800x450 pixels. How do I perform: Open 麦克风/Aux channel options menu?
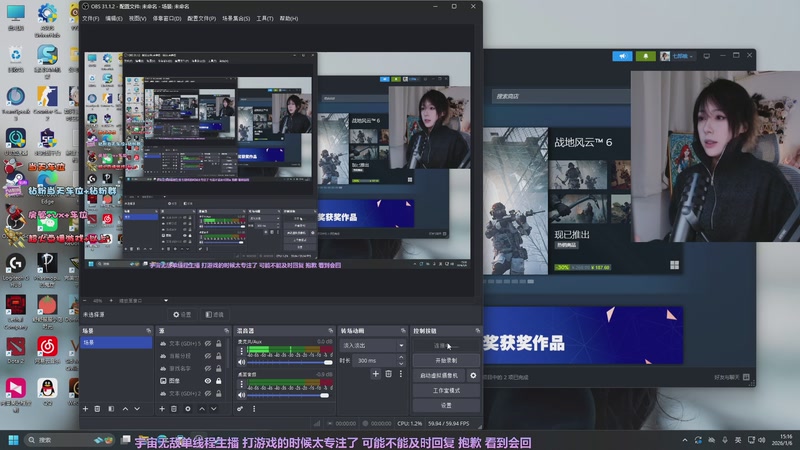[x=241, y=351]
